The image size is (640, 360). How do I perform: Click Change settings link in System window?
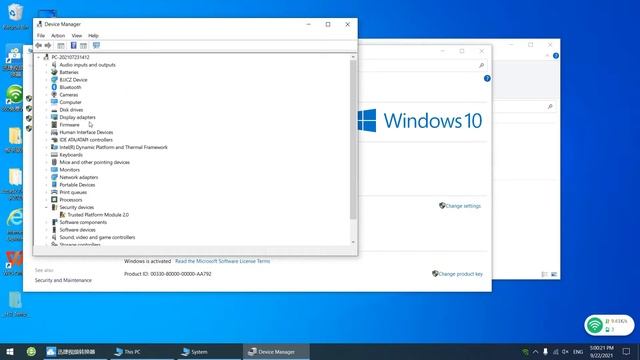(463, 206)
